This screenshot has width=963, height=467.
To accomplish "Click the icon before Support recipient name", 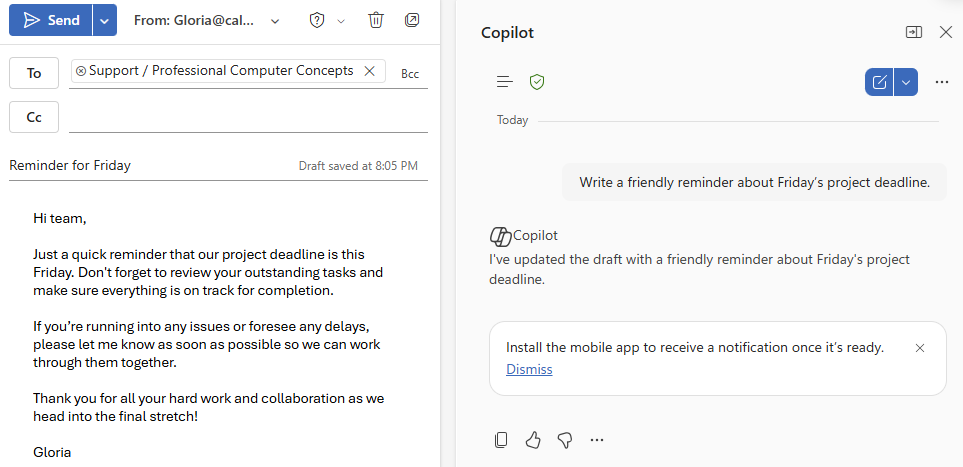I will (80, 71).
